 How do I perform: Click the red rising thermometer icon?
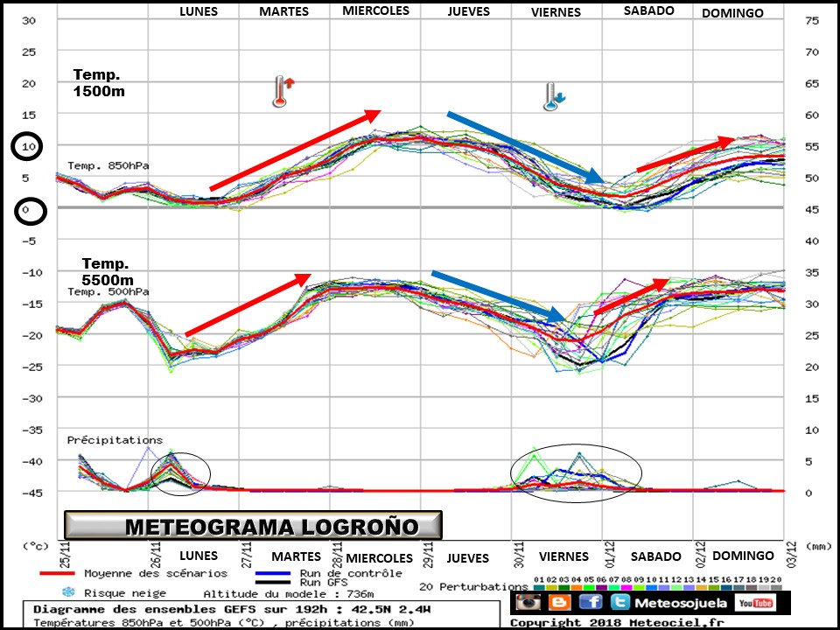click(283, 91)
